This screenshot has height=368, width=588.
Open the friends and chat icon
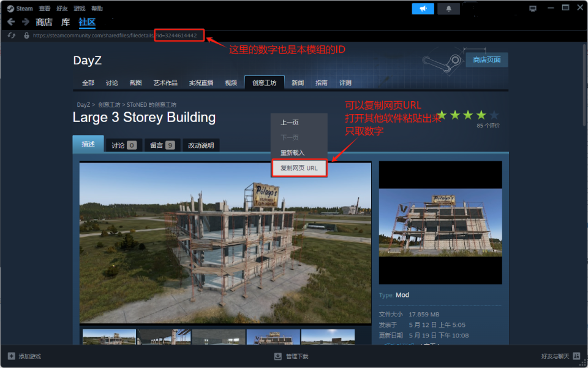click(576, 356)
